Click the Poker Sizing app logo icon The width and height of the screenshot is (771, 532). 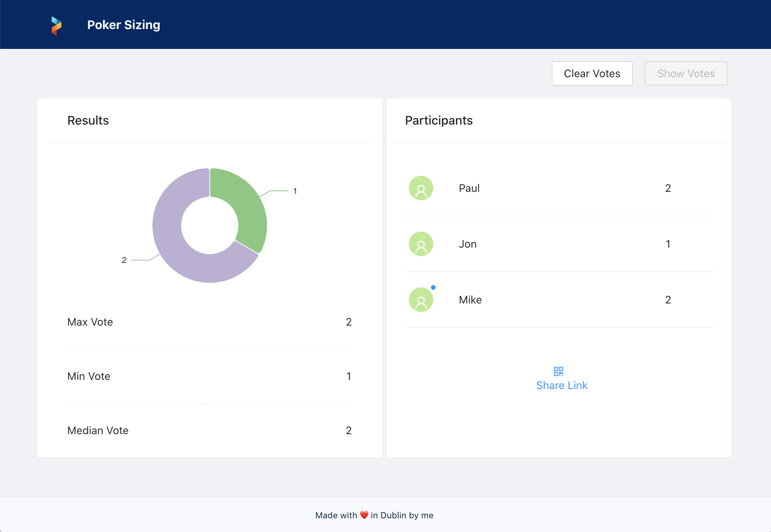pyautogui.click(x=56, y=26)
